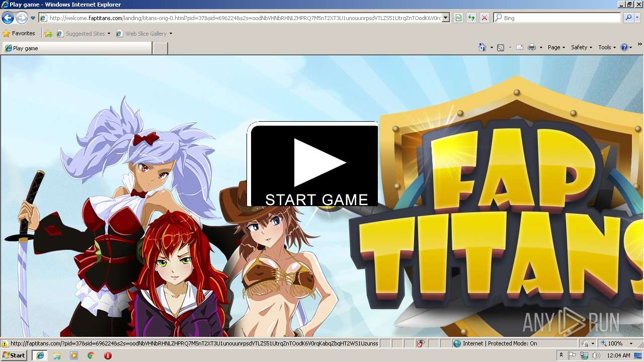Run search with the magnifier icon
The image size is (644, 362).
628,18
